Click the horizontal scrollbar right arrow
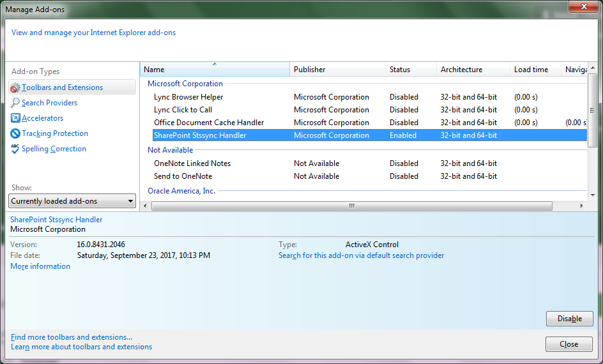 [581, 206]
